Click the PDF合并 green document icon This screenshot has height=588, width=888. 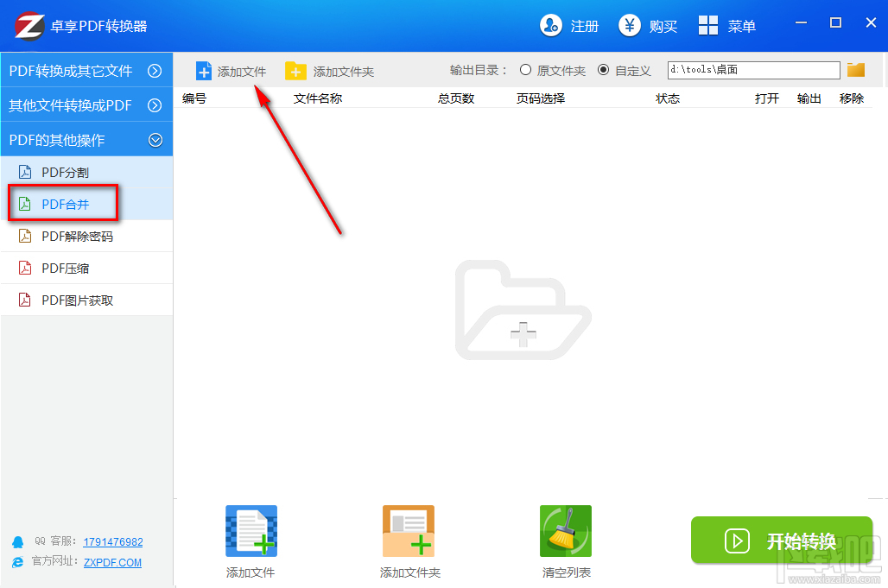pyautogui.click(x=25, y=204)
